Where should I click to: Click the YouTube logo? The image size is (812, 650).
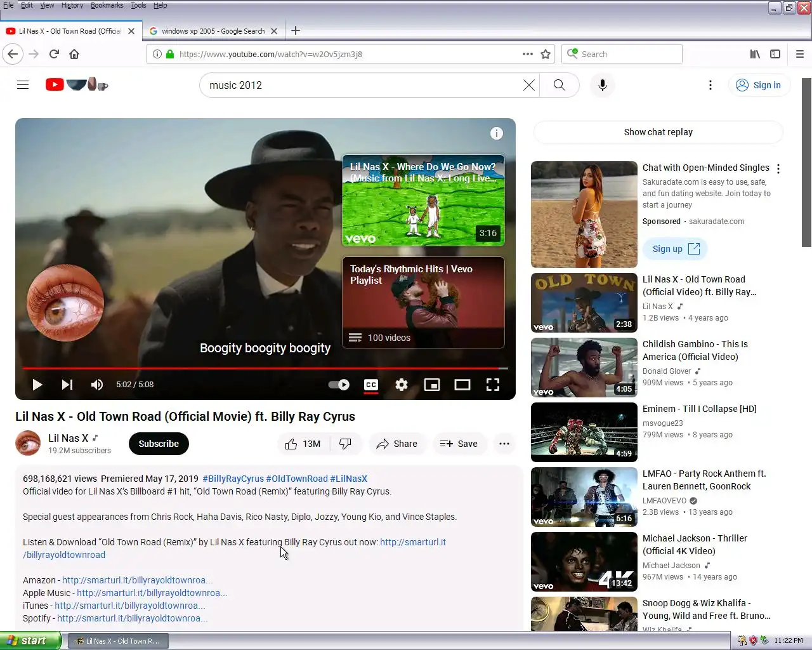pos(77,84)
